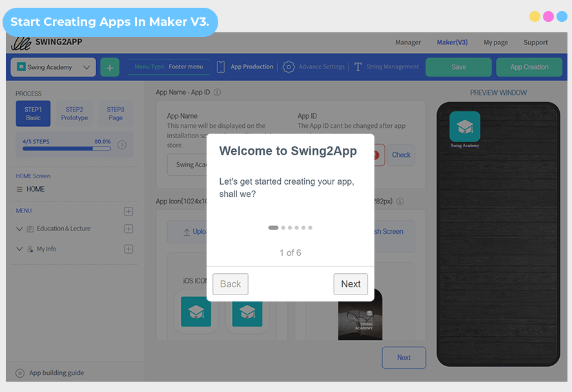Go to STEP2 Prototype
Viewport: 572px width, 392px height.
74,114
